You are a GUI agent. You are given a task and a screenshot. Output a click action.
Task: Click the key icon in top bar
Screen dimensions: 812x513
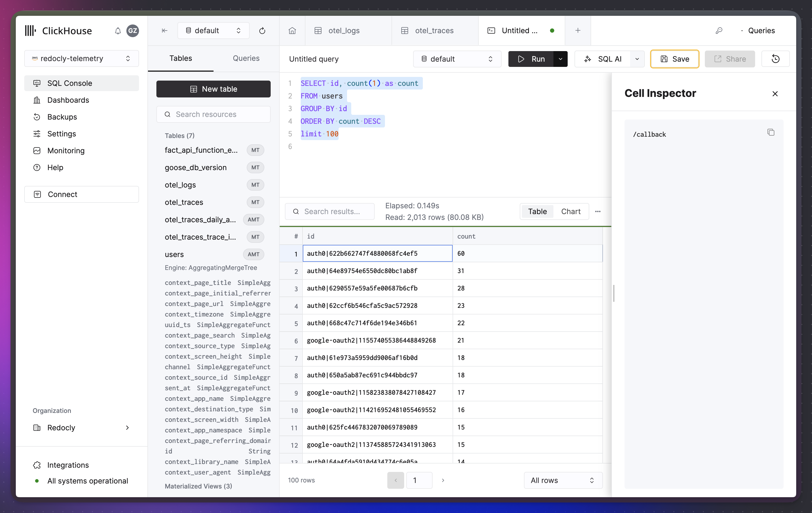pos(719,31)
